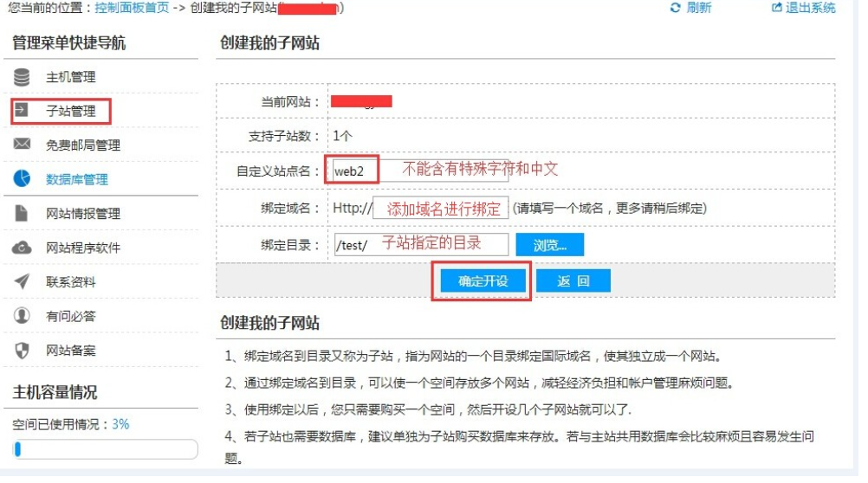
Task: Click the shield icon for 网站备案
Action: tap(22, 351)
